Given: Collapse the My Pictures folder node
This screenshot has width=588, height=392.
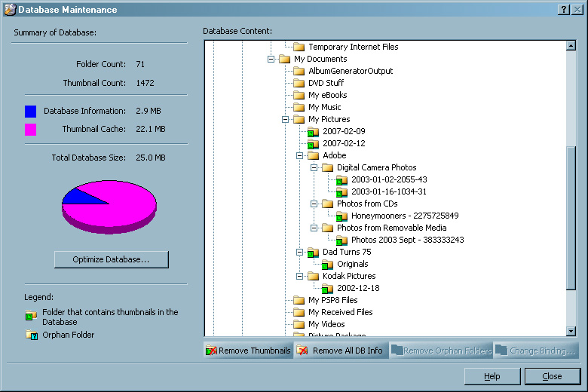Looking at the screenshot, I should click(286, 119).
